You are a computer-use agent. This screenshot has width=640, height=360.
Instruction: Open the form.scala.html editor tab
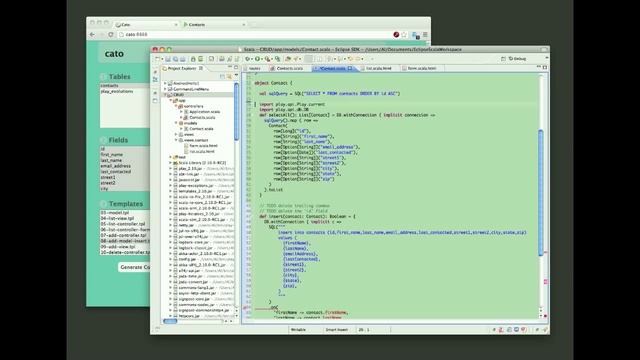421,68
